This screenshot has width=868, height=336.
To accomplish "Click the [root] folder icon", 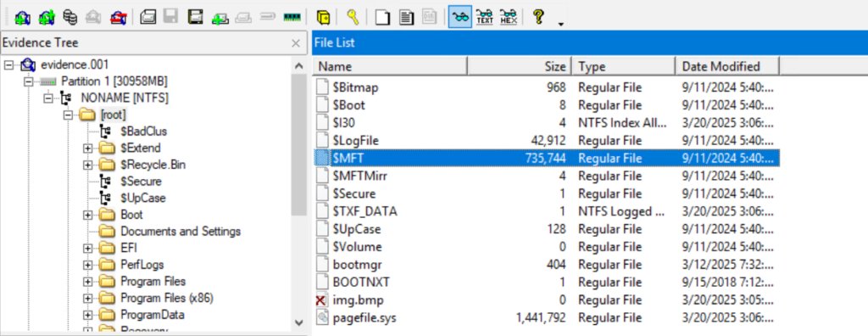I will pyautogui.click(x=87, y=115).
